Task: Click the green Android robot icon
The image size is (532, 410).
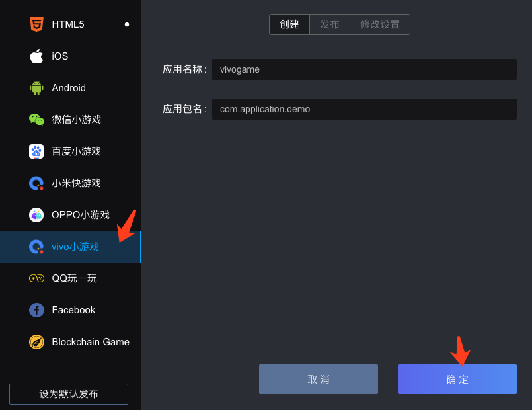Action: (x=36, y=88)
